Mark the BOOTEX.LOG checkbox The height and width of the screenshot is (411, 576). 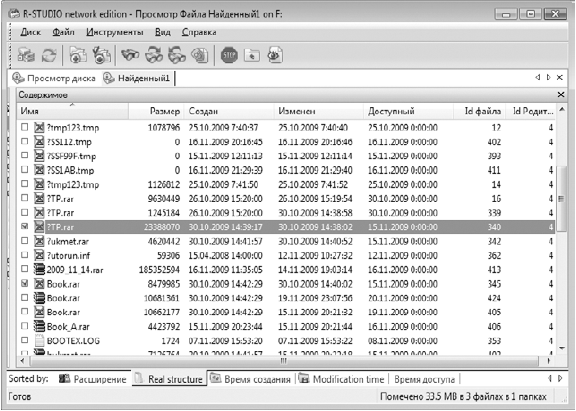24,340
